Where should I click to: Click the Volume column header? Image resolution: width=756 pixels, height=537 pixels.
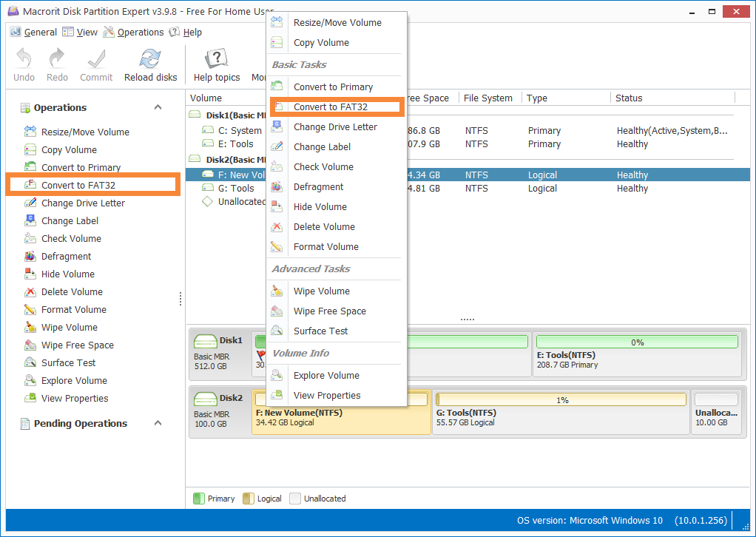click(x=226, y=98)
